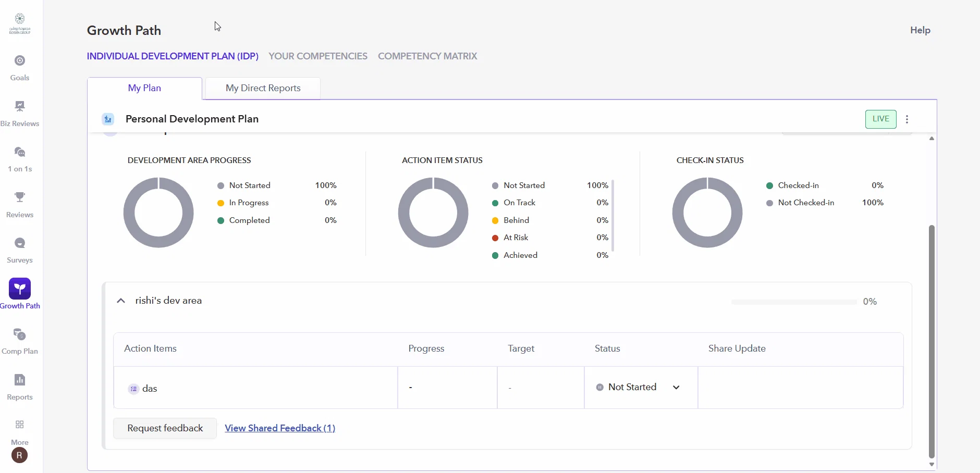Viewport: 980px width, 473px height.
Task: Click the das action item name
Action: (x=150, y=389)
